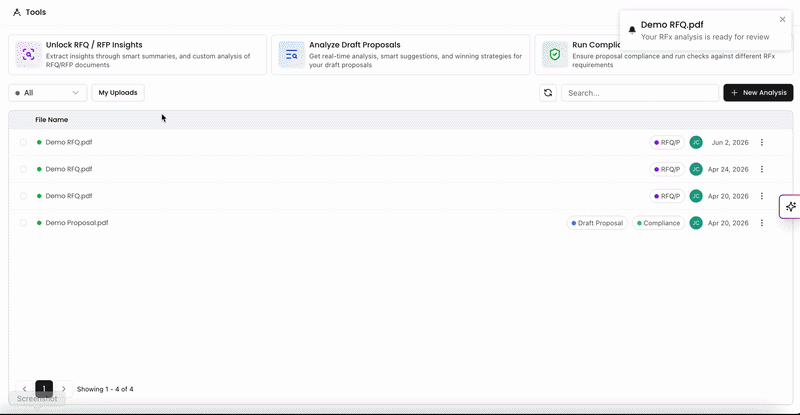Go to previous page chevron
This screenshot has width=800, height=415.
(x=24, y=389)
